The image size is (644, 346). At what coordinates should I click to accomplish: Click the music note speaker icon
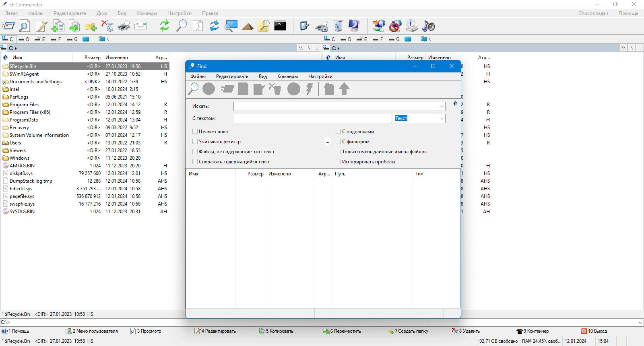click(428, 26)
